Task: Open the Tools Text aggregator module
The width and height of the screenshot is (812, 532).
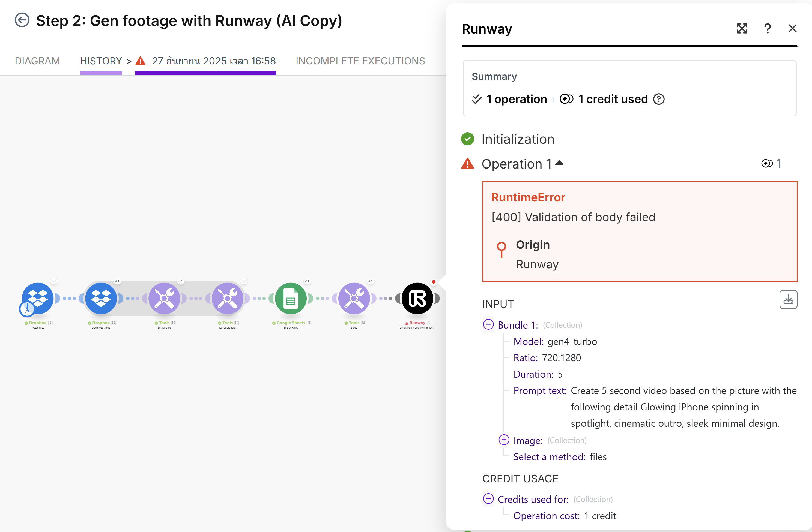Action: click(x=228, y=298)
